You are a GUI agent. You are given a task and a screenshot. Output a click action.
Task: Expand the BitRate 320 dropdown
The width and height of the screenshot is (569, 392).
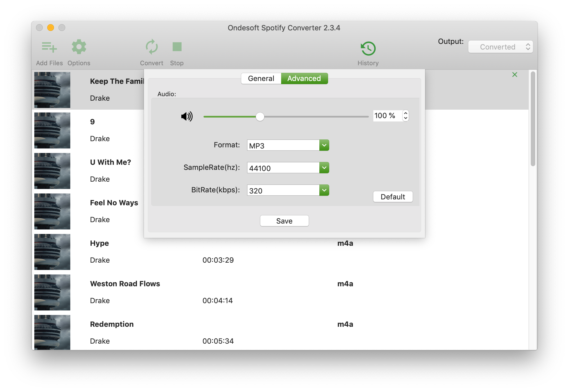(324, 190)
